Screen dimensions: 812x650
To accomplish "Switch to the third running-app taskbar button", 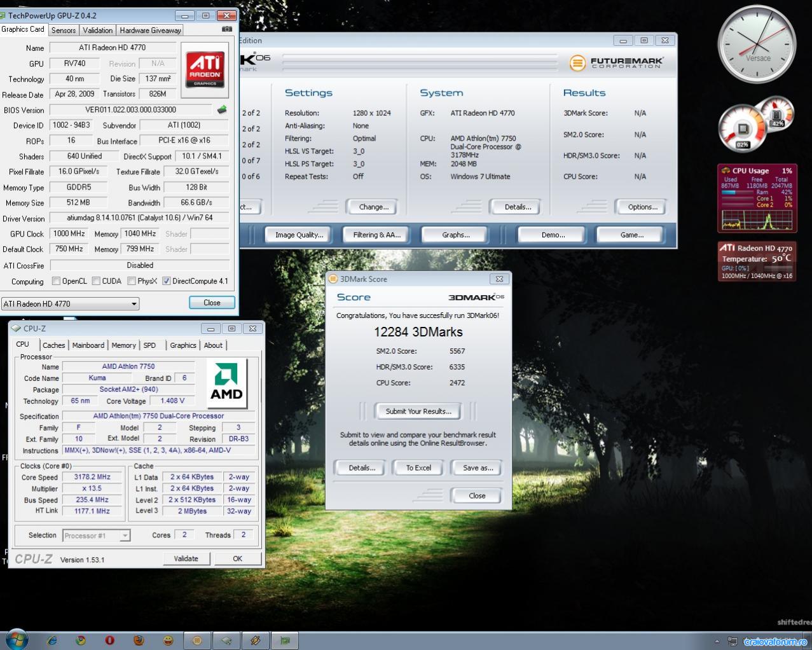I will click(256, 640).
